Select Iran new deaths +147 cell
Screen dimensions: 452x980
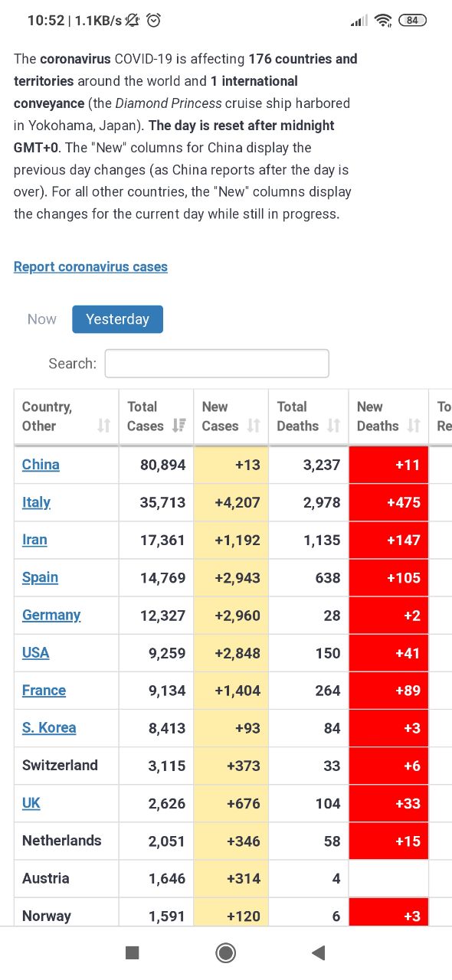[x=388, y=540]
